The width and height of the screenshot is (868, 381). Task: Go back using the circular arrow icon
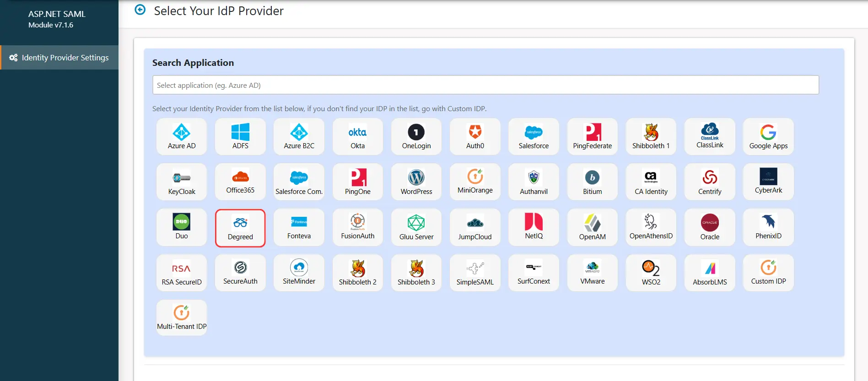tap(140, 10)
